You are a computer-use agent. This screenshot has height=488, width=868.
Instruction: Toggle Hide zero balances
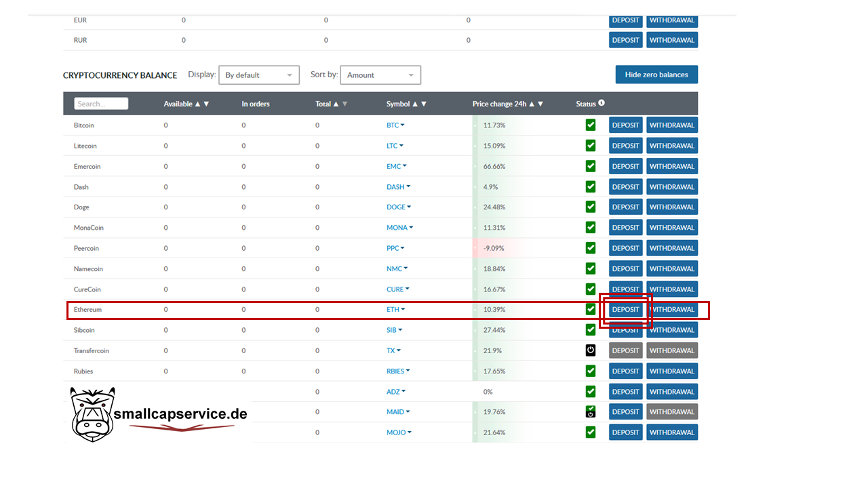(x=656, y=75)
